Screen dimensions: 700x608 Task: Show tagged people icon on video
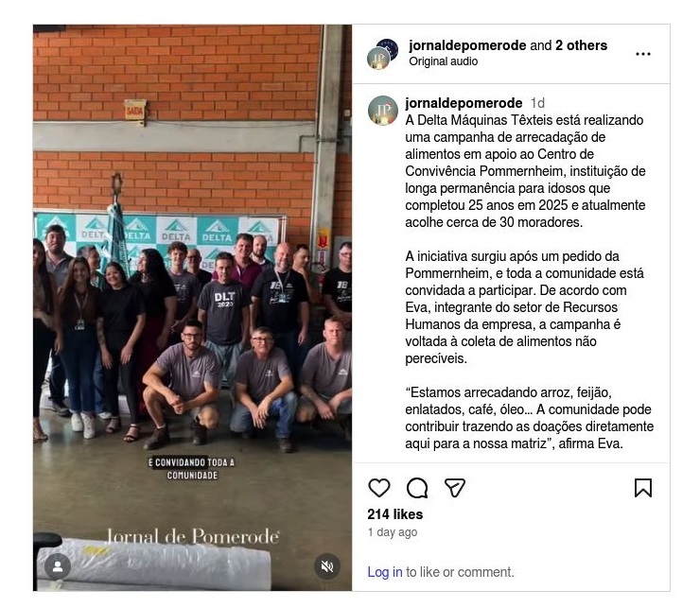(58, 566)
